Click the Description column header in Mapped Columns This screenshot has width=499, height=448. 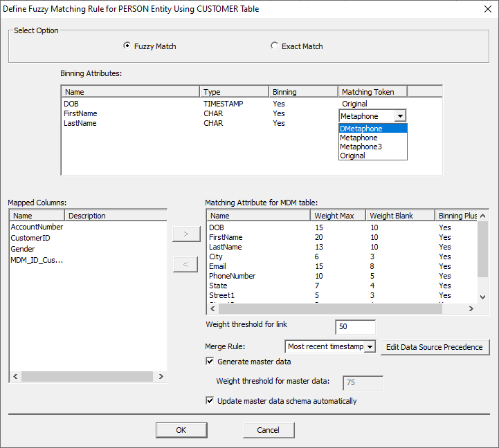click(x=116, y=216)
